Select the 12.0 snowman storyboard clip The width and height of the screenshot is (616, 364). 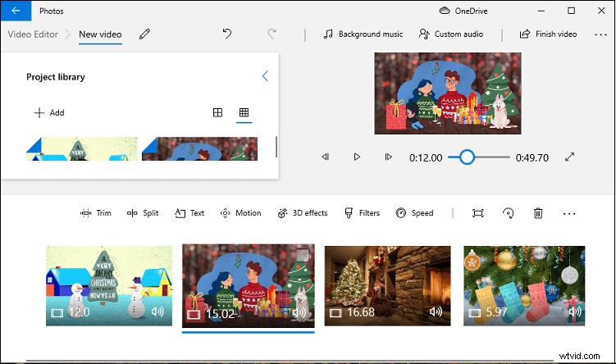(109, 286)
